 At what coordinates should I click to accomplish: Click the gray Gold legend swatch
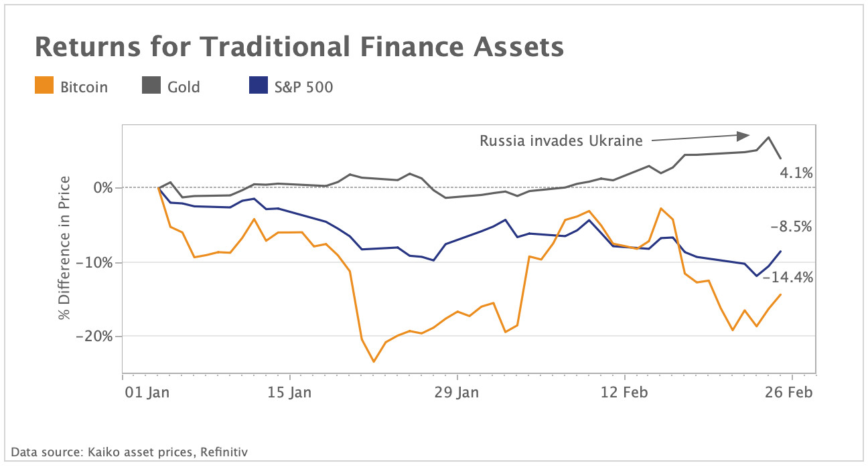(151, 86)
